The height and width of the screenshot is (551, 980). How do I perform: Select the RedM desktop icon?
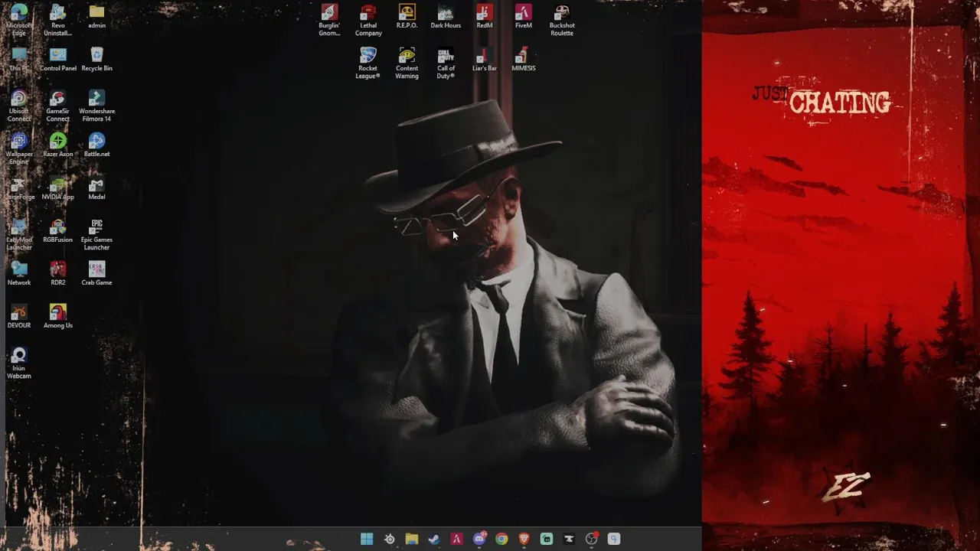(485, 16)
